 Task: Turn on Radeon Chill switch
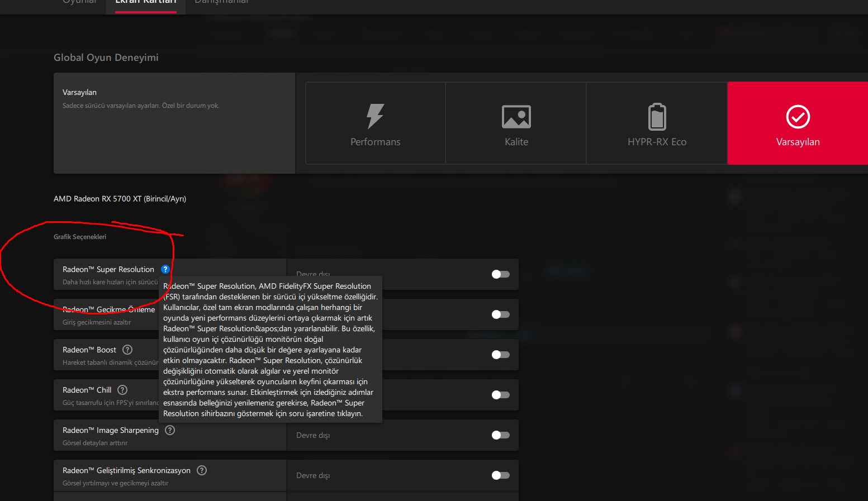[x=500, y=395]
